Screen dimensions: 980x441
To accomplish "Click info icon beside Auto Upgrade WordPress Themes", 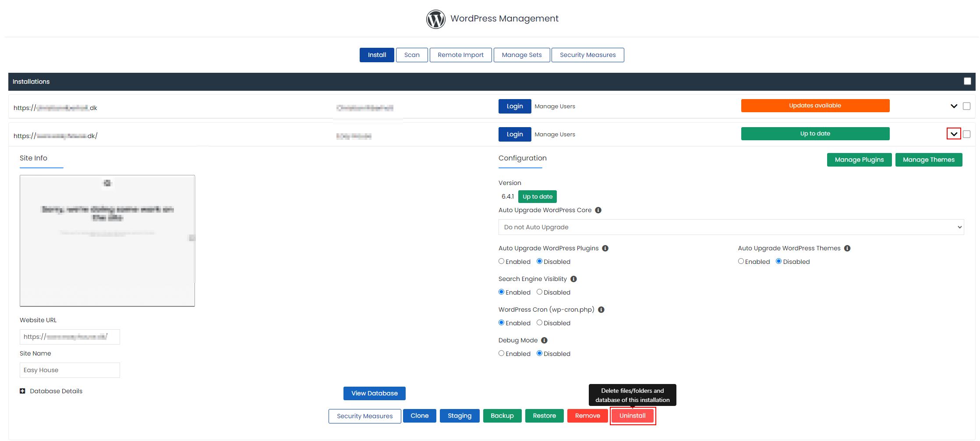I will pos(847,249).
